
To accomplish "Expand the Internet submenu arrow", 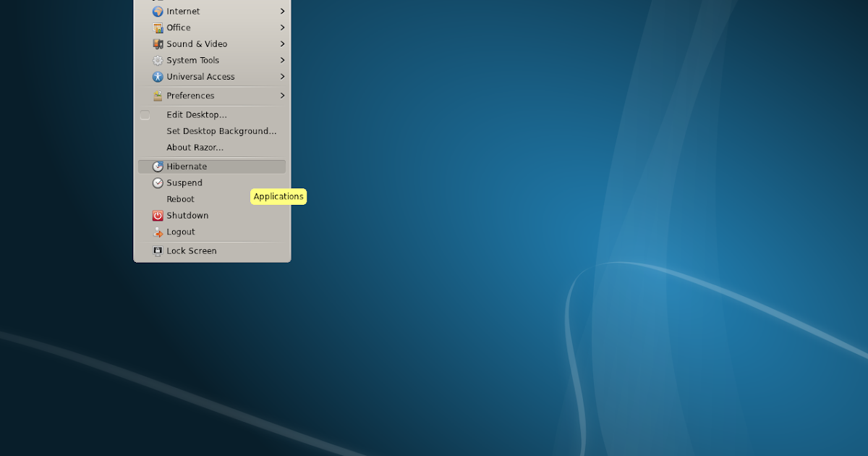I will point(282,11).
